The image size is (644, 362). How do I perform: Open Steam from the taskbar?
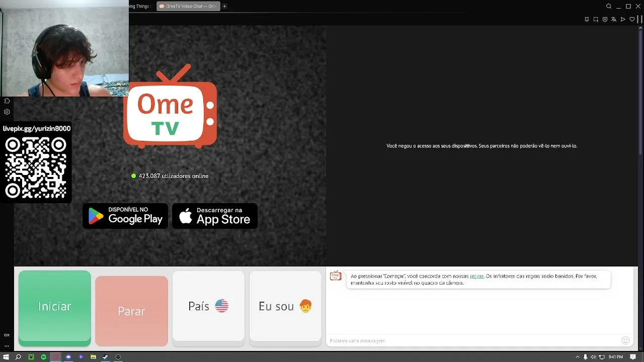click(x=105, y=357)
